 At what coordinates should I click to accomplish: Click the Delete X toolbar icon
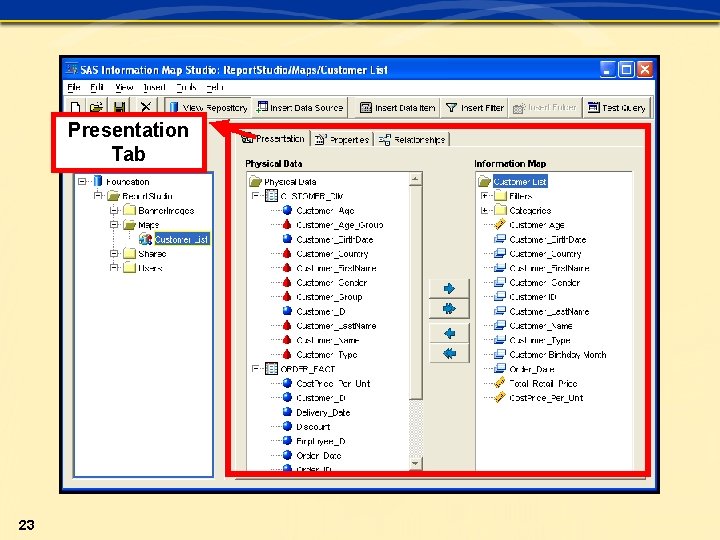pos(146,107)
